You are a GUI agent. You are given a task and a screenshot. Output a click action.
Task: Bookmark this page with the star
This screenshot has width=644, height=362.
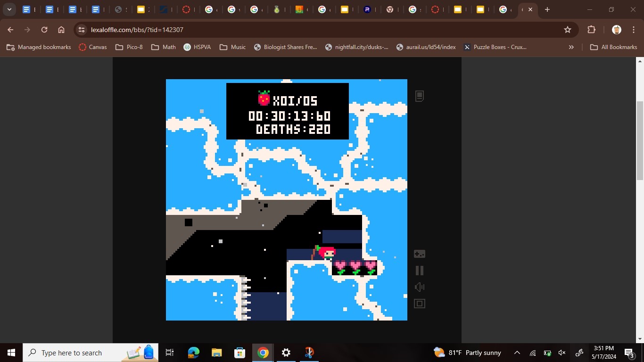[x=568, y=30]
